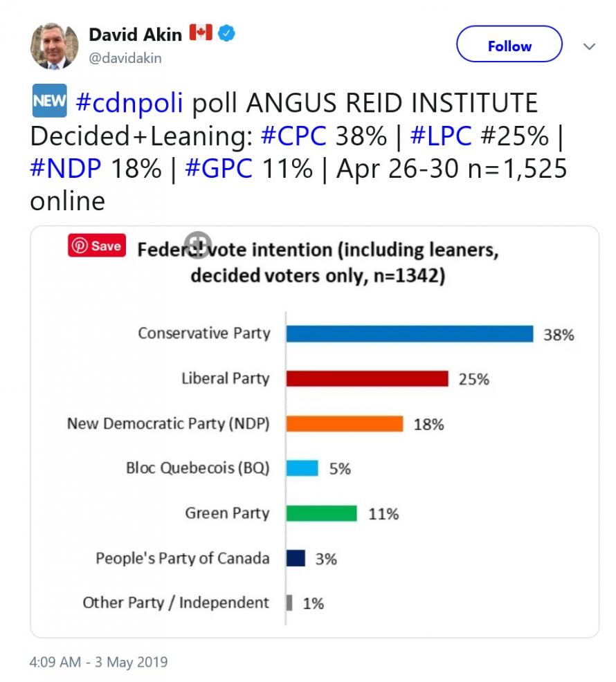616x682 pixels.
Task: Click the green Green Party bar
Action: point(321,514)
